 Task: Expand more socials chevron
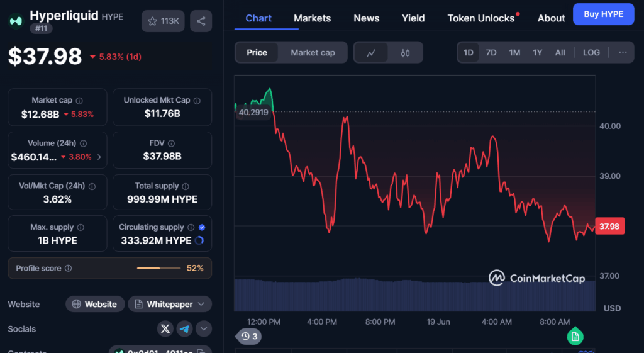[x=204, y=328]
